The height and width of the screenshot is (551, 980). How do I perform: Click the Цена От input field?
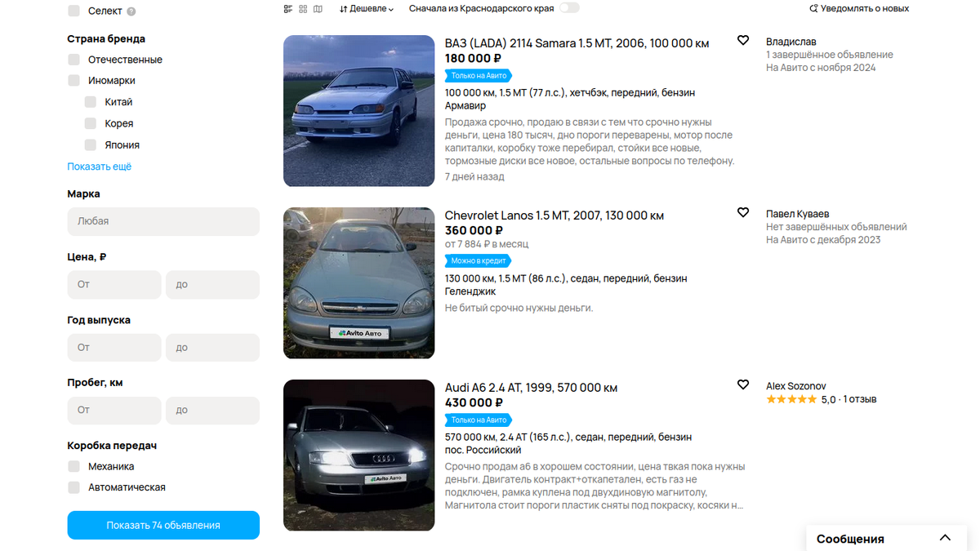(114, 285)
